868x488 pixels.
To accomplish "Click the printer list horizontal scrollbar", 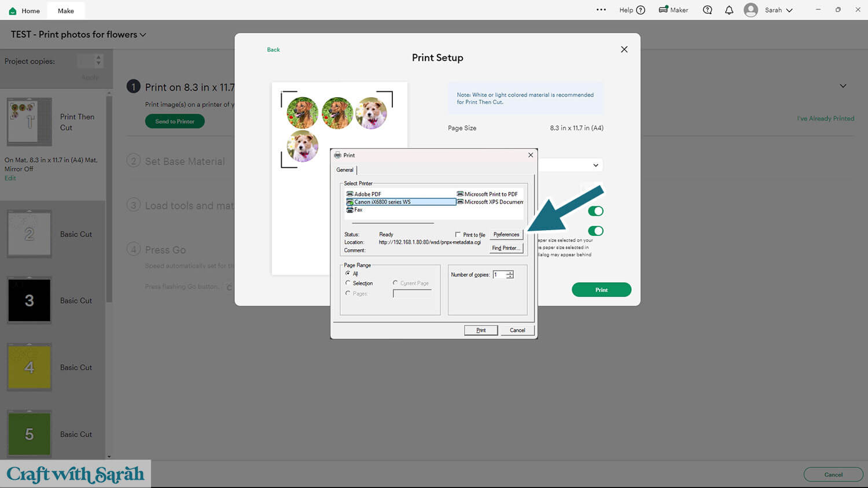I will [x=393, y=223].
